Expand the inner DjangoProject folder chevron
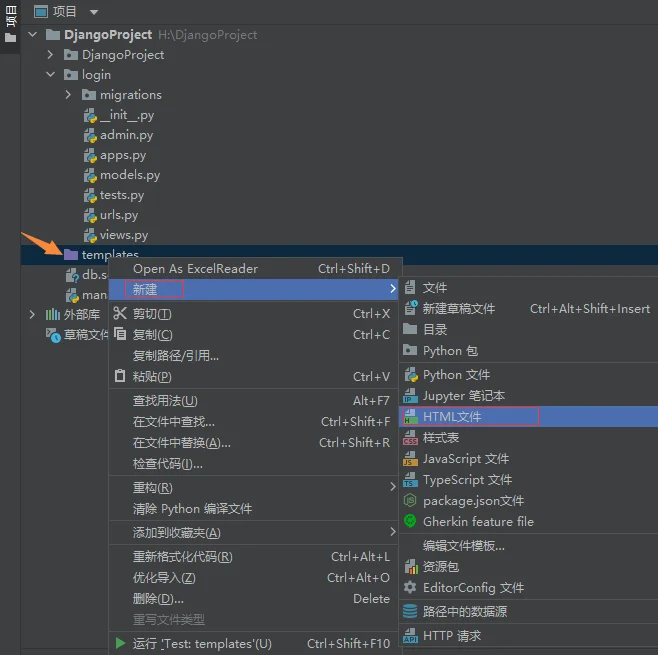 coord(50,55)
